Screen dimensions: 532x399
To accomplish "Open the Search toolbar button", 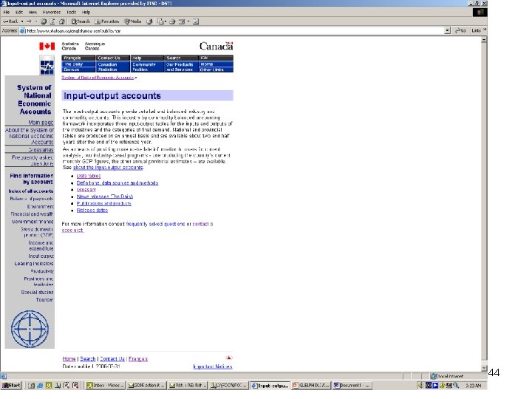I will pos(81,21).
